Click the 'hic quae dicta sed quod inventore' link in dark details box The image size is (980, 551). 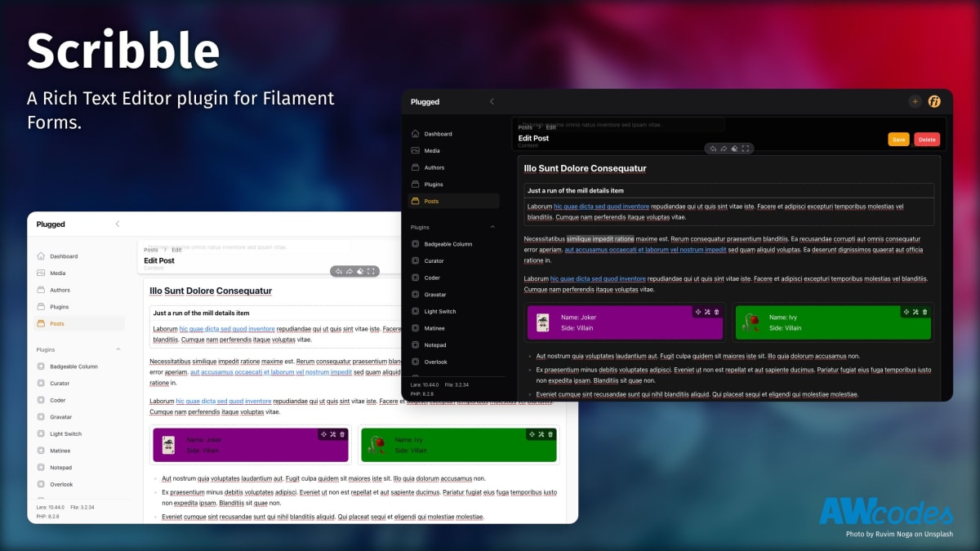(x=601, y=207)
